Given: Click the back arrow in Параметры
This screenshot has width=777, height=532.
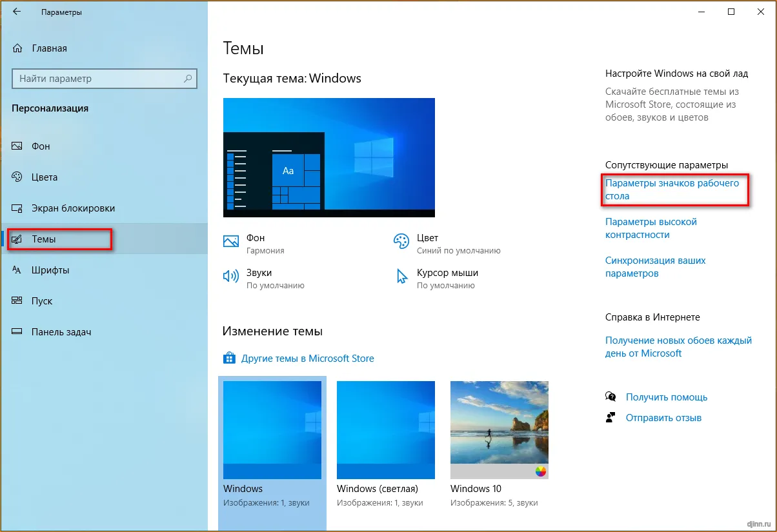Looking at the screenshot, I should [x=17, y=12].
